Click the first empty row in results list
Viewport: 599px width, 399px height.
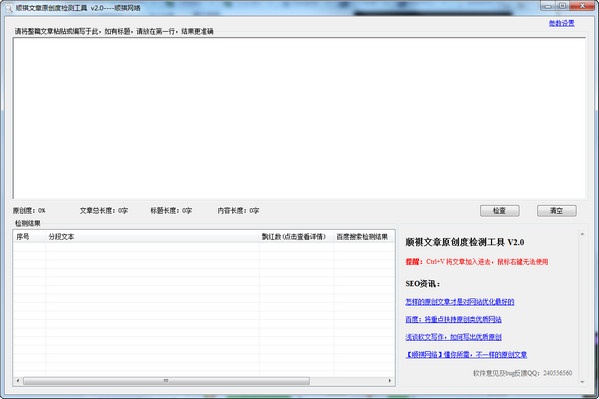pos(204,247)
